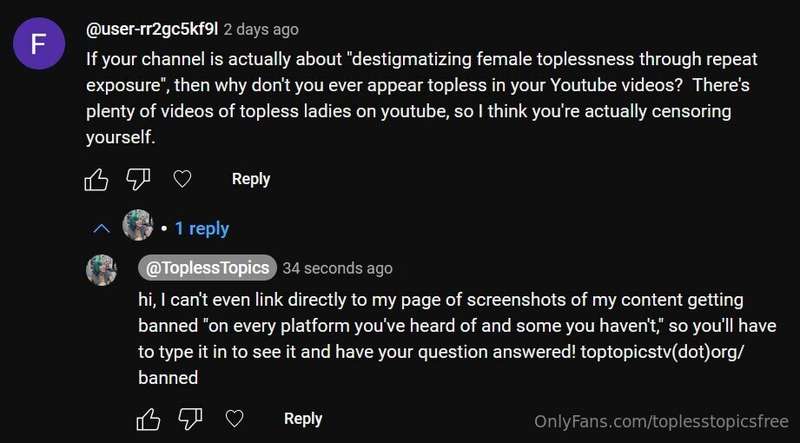Viewport: 800px width, 443px height.
Task: Dislike the @ToplessTopics reply
Action: coord(190,419)
